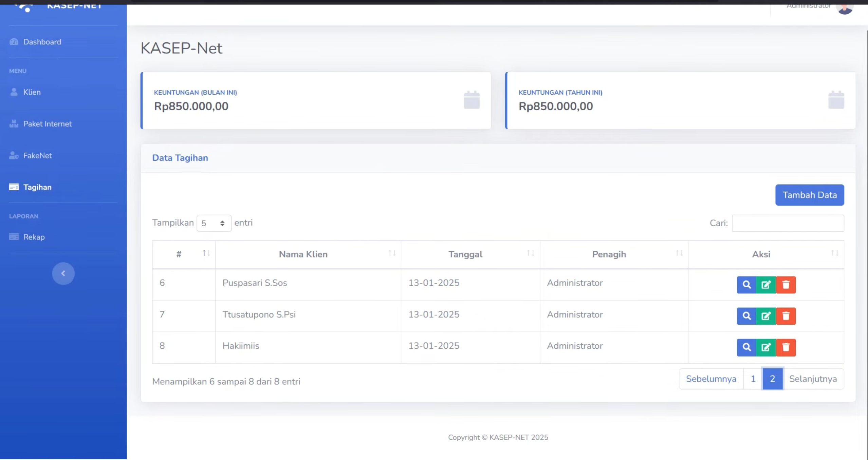The width and height of the screenshot is (868, 460).
Task: Click the Paket Internet boxes icon
Action: (14, 124)
